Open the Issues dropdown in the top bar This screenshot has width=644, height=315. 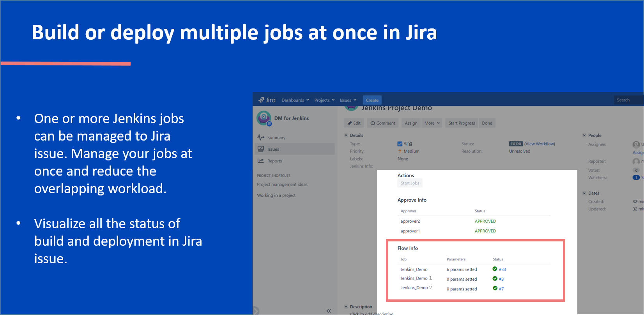click(x=348, y=100)
